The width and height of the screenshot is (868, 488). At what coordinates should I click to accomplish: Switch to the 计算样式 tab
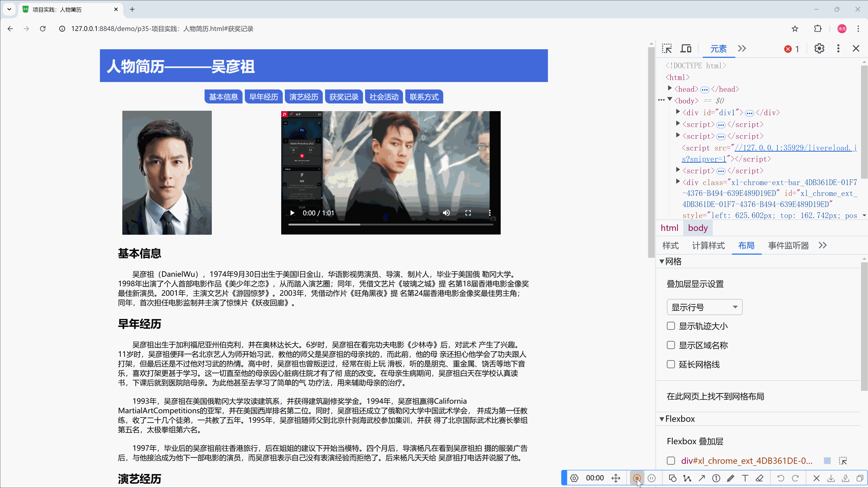pyautogui.click(x=708, y=246)
